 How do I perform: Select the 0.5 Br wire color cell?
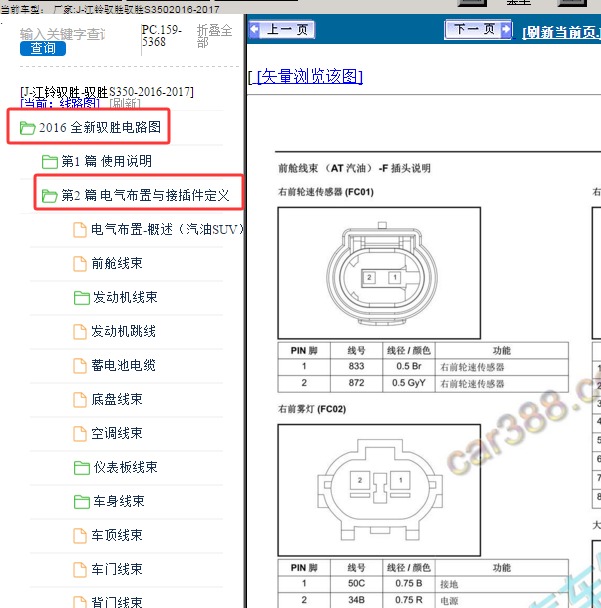(409, 366)
